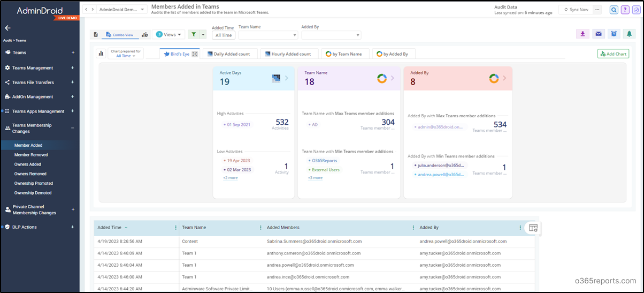Expand Bird's Eye to full screen

point(195,54)
